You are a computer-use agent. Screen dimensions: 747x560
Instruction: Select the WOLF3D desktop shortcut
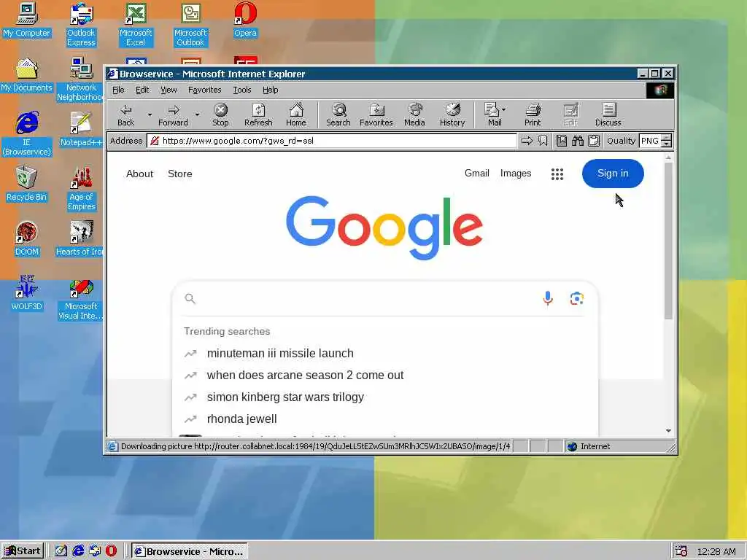coord(27,293)
